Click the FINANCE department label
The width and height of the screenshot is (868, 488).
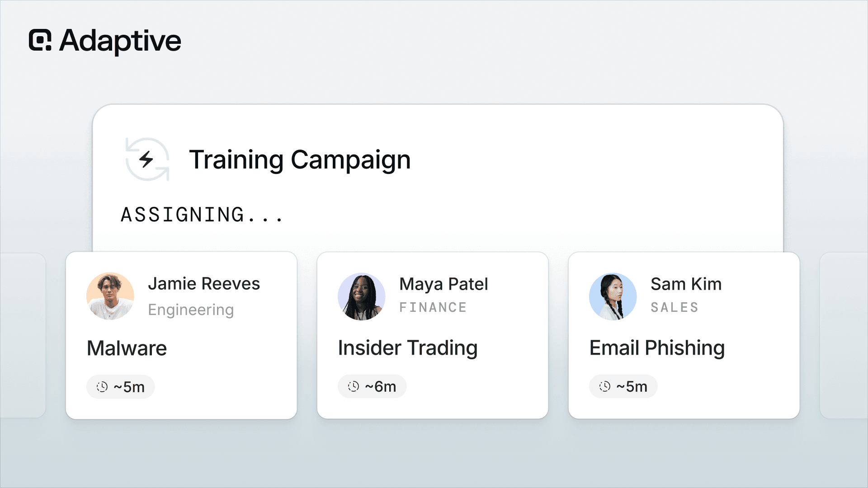433,307
